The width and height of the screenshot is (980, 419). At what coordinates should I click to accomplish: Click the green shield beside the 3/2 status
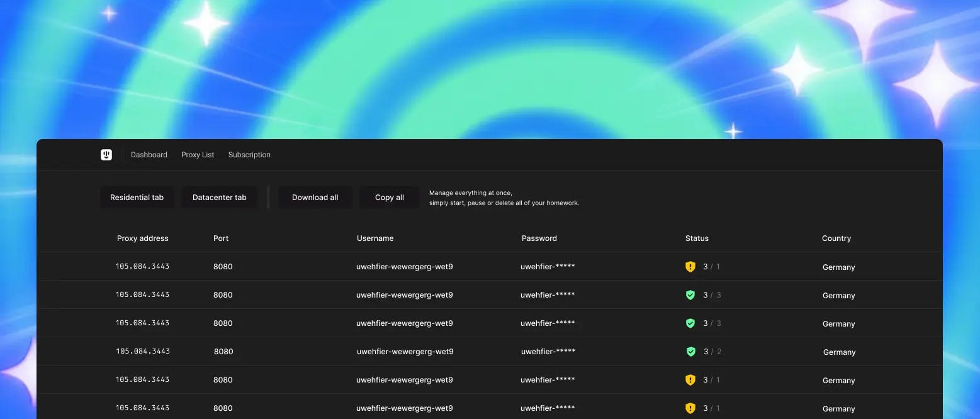pos(690,351)
